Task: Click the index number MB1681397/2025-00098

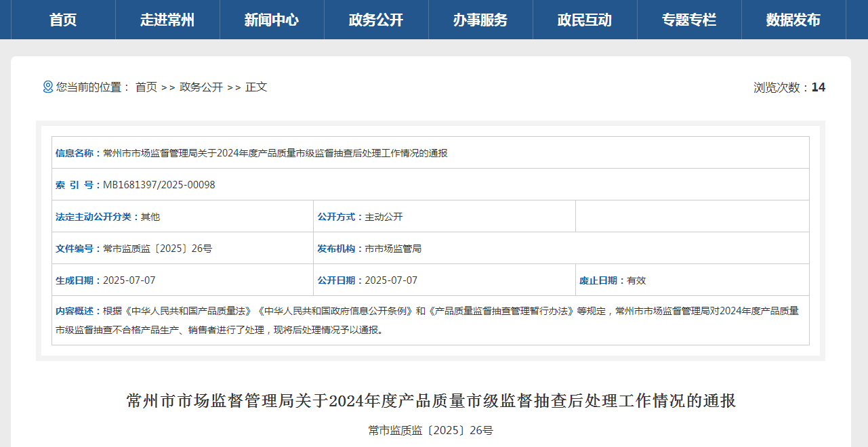Action: tap(159, 185)
